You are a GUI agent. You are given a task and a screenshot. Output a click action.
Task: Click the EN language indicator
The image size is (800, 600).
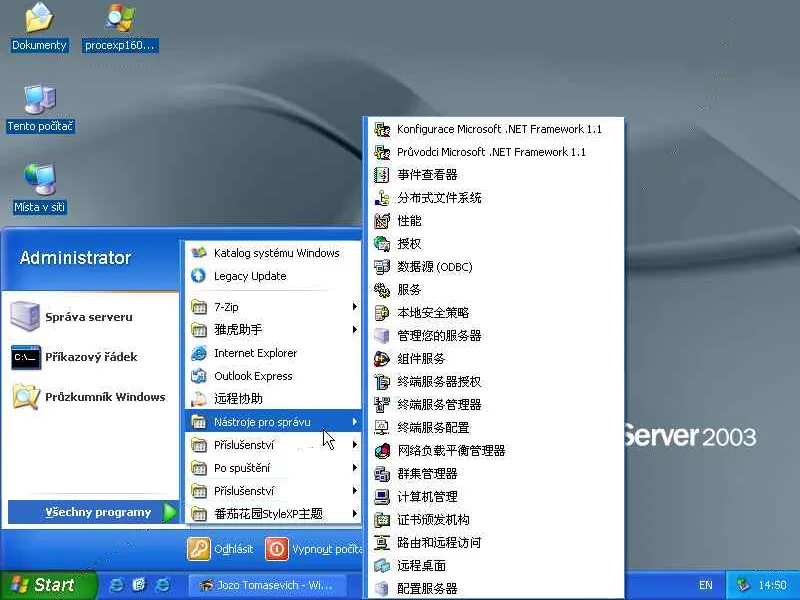(x=706, y=585)
